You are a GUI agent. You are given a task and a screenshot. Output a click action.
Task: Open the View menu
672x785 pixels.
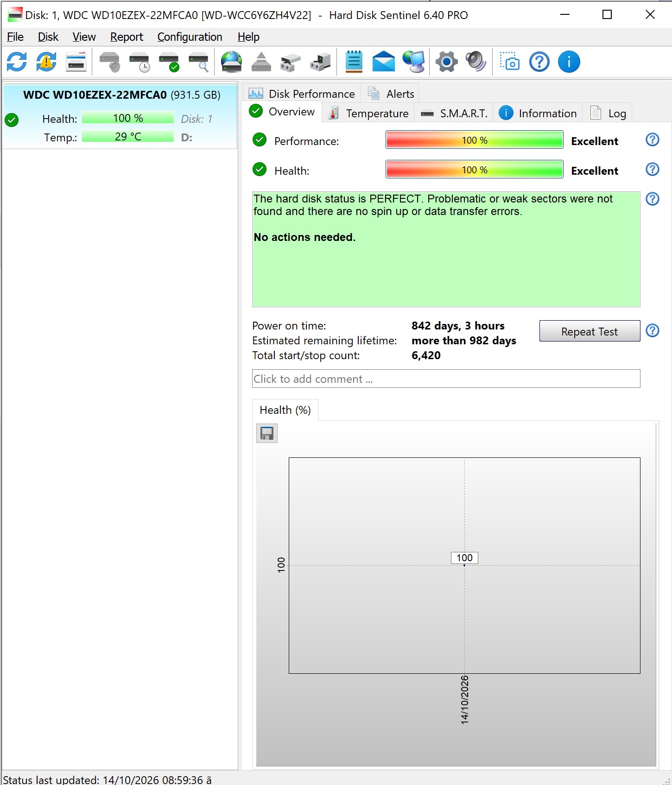click(x=84, y=37)
